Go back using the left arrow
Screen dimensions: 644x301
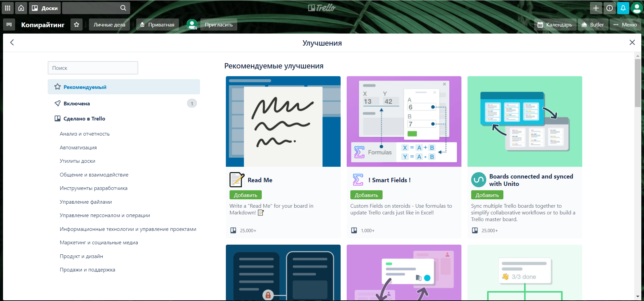pyautogui.click(x=12, y=42)
